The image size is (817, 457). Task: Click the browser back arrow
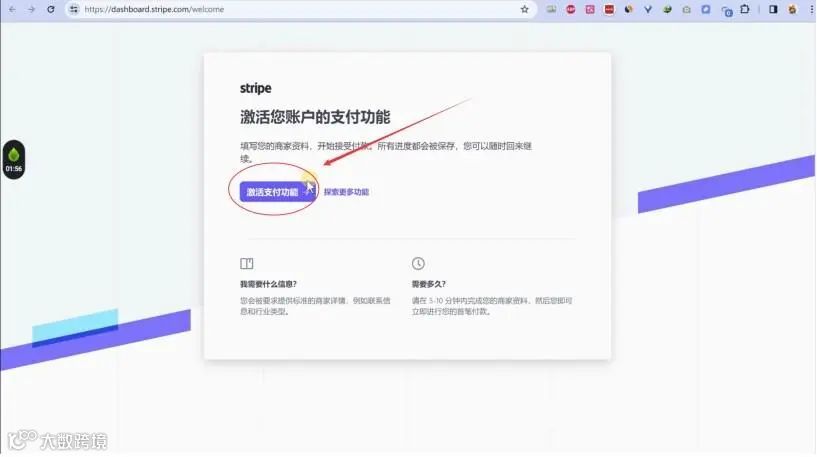tap(12, 9)
